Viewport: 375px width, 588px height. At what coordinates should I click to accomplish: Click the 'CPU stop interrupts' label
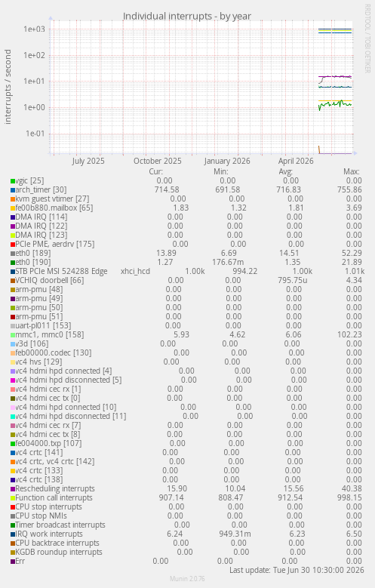click(x=48, y=506)
